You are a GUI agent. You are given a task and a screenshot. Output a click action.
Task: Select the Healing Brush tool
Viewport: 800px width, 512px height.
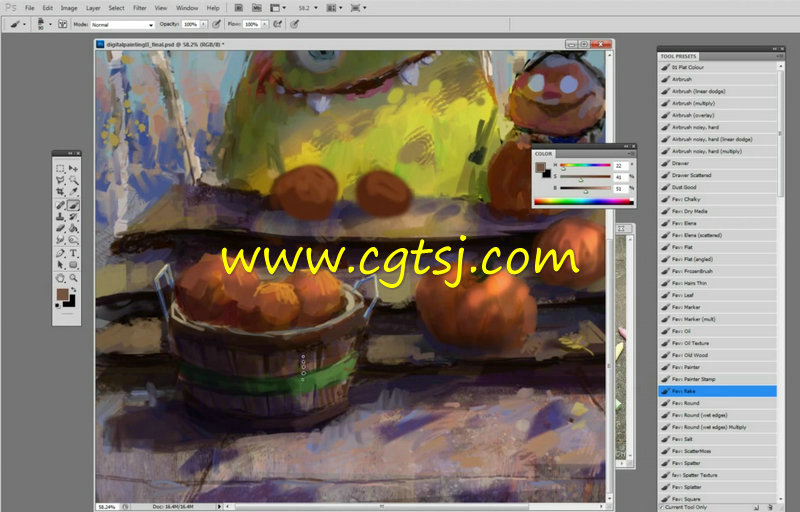pyautogui.click(x=60, y=206)
